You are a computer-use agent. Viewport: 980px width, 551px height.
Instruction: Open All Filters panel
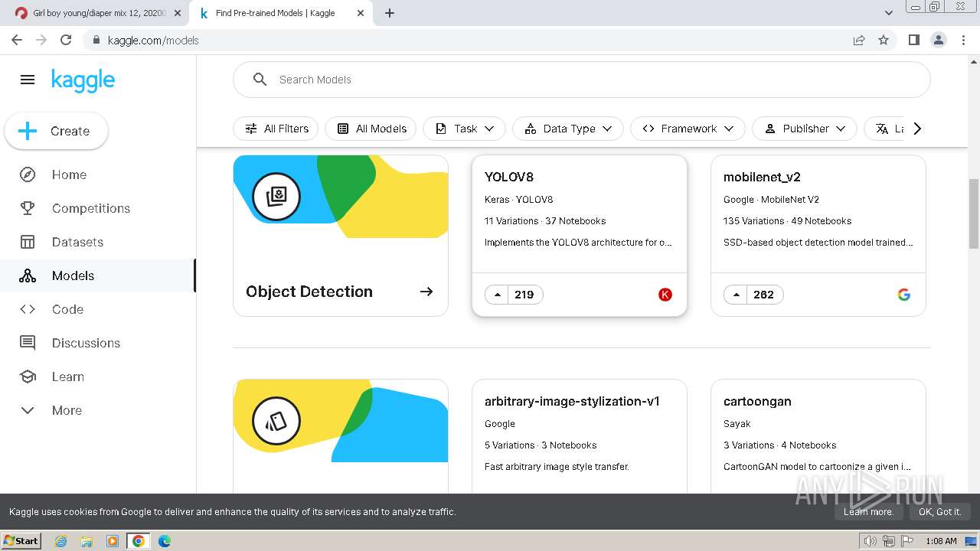[x=276, y=129]
